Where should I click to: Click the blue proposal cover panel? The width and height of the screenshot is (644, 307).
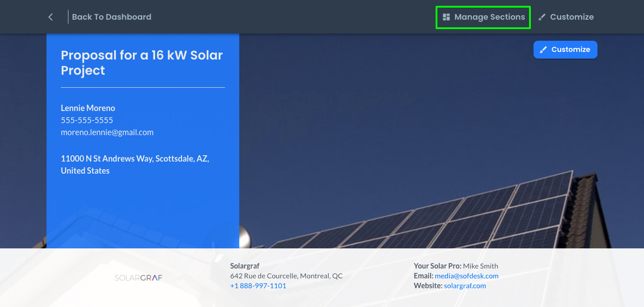143,210
